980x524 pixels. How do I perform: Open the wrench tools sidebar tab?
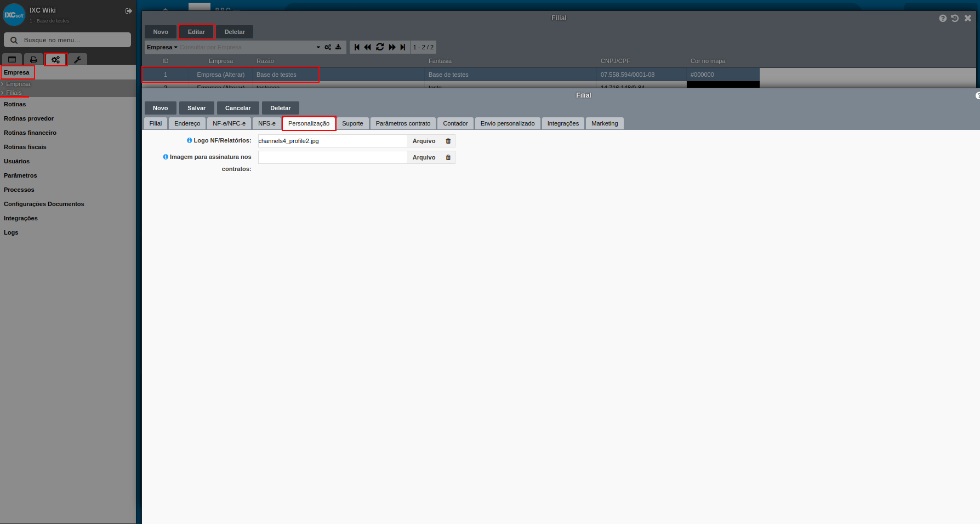coord(77,59)
